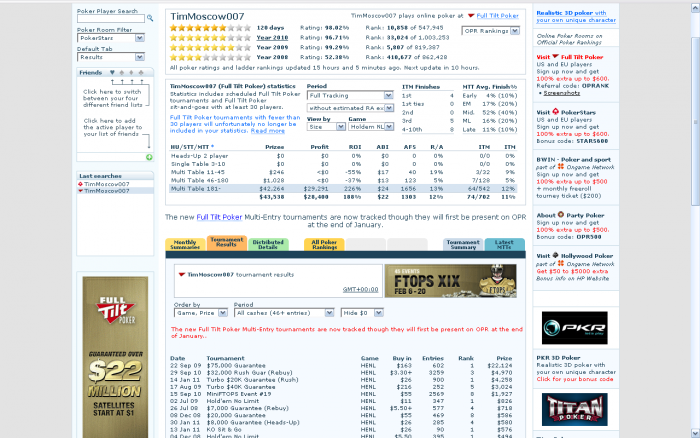The image size is (700, 438).
Task: Open the Full Tilt $22 Million banner
Action: (115, 357)
